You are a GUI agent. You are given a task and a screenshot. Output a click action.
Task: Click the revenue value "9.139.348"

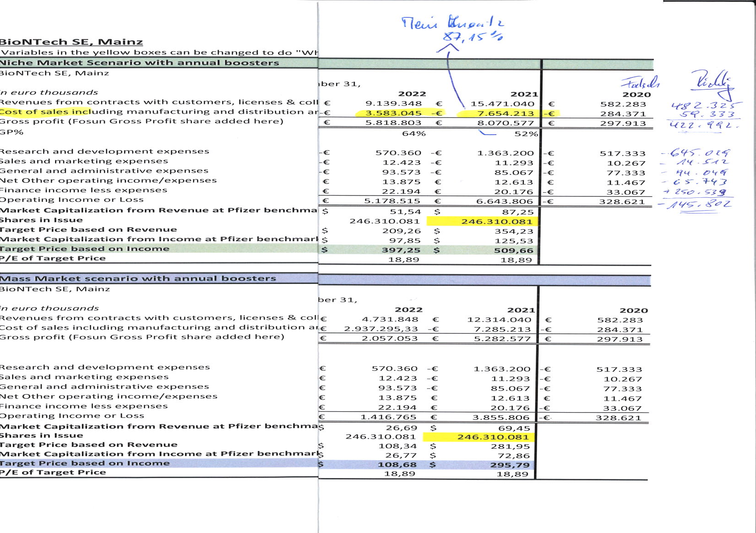393,104
